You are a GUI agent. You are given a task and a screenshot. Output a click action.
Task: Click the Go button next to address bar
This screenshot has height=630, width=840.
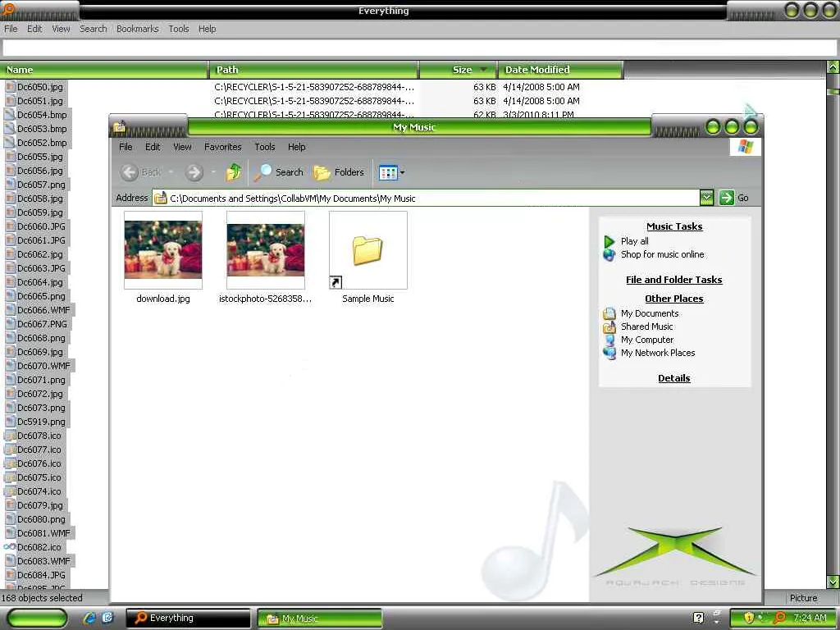tap(733, 198)
